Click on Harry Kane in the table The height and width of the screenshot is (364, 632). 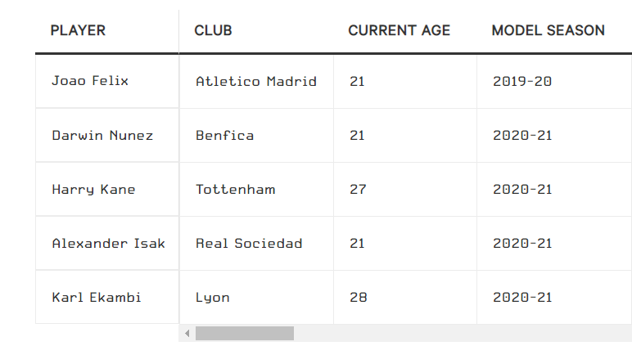tap(93, 189)
